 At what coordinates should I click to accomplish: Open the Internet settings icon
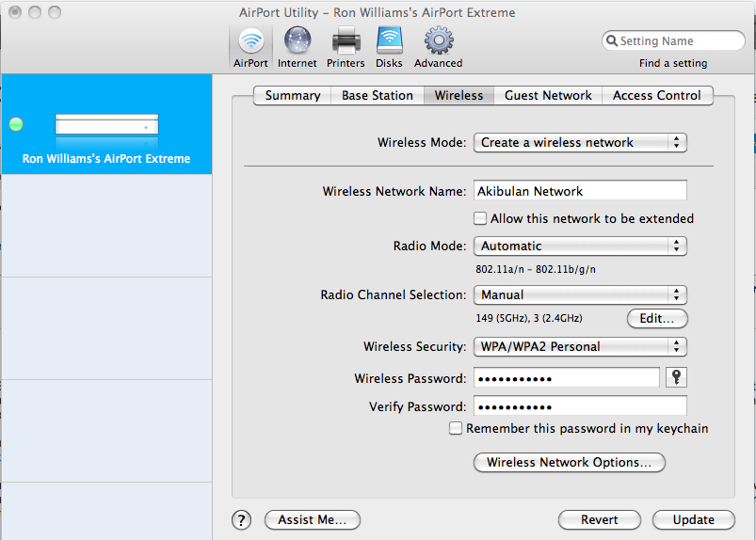[297, 48]
